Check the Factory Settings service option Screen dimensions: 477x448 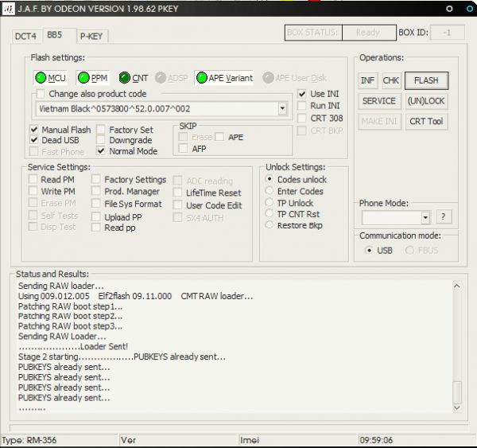pos(96,179)
